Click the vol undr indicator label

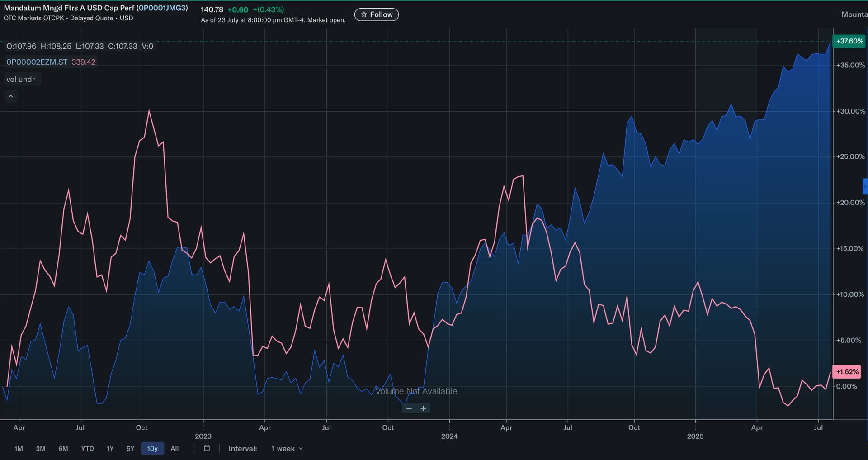coord(21,79)
